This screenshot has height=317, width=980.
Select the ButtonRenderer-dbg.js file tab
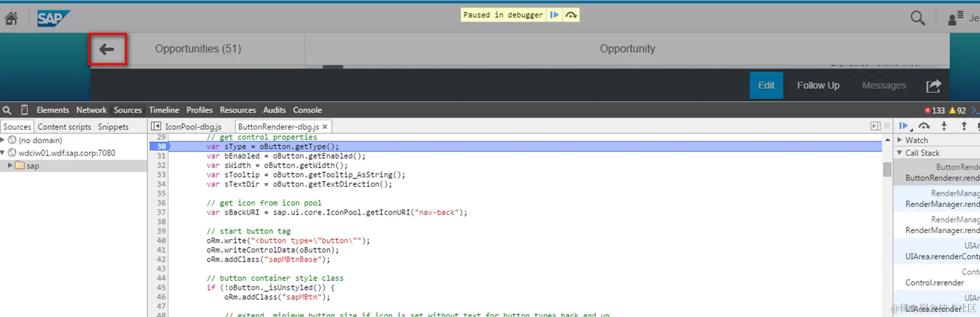click(278, 127)
